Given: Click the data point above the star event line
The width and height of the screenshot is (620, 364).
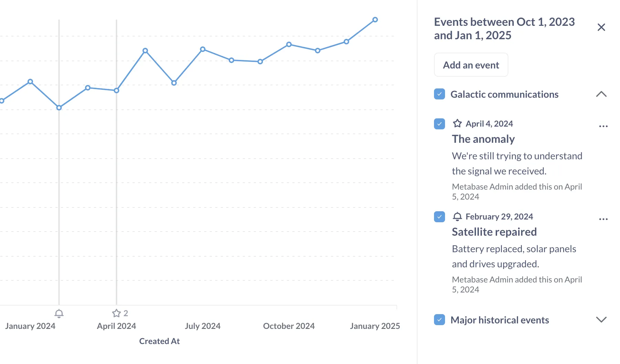Looking at the screenshot, I should coord(116,90).
